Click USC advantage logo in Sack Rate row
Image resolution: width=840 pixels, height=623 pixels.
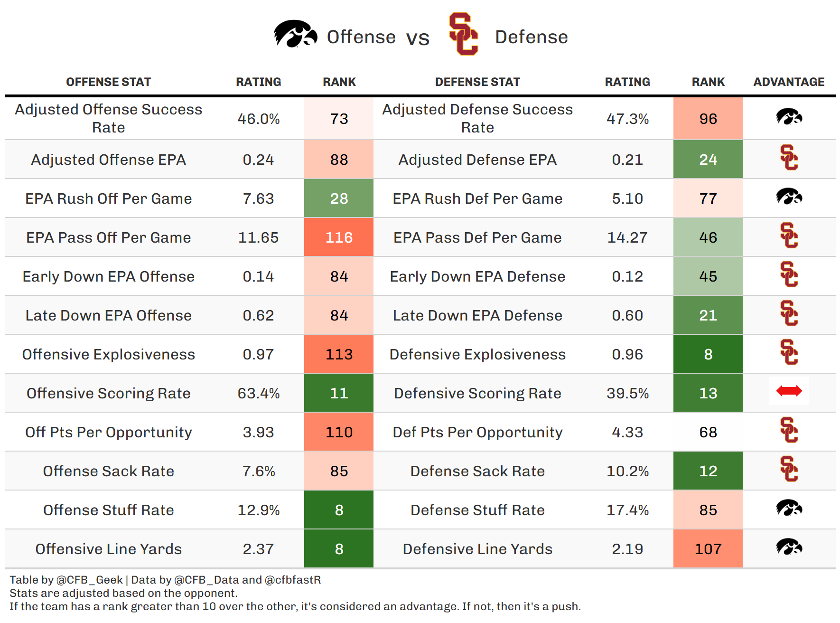[789, 469]
